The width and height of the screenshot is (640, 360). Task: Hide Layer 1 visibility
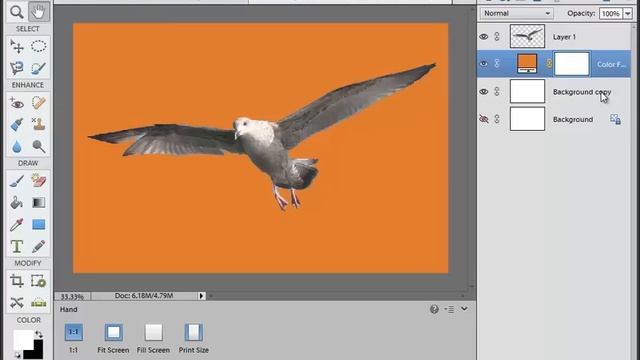tap(484, 37)
